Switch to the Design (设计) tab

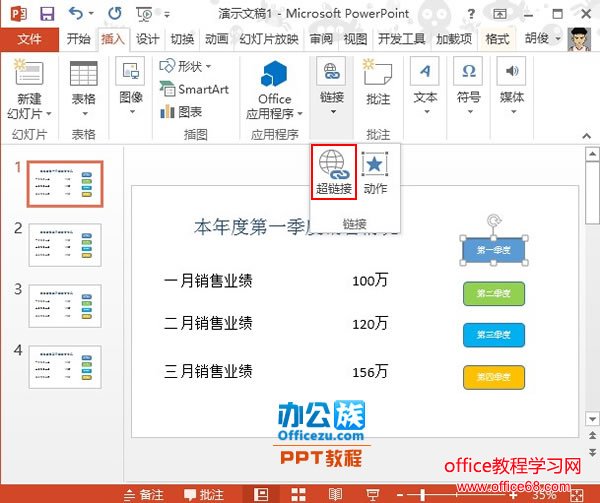pos(147,39)
